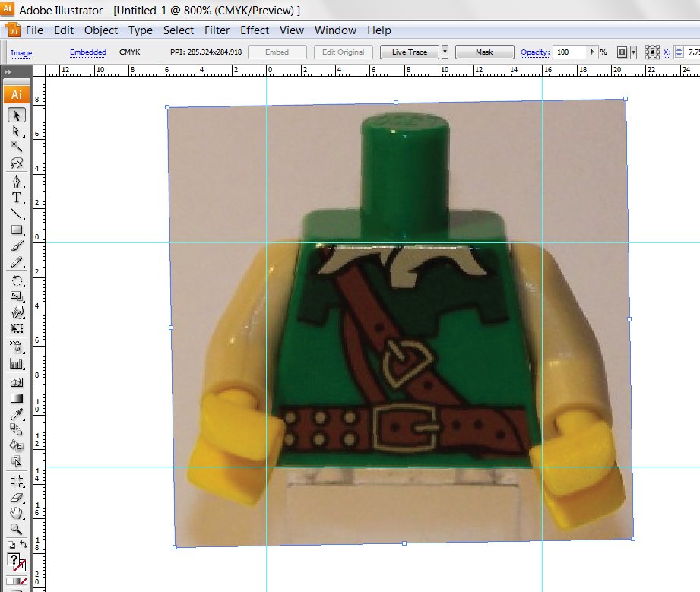Click the Mask button
The image size is (700, 592).
click(484, 52)
